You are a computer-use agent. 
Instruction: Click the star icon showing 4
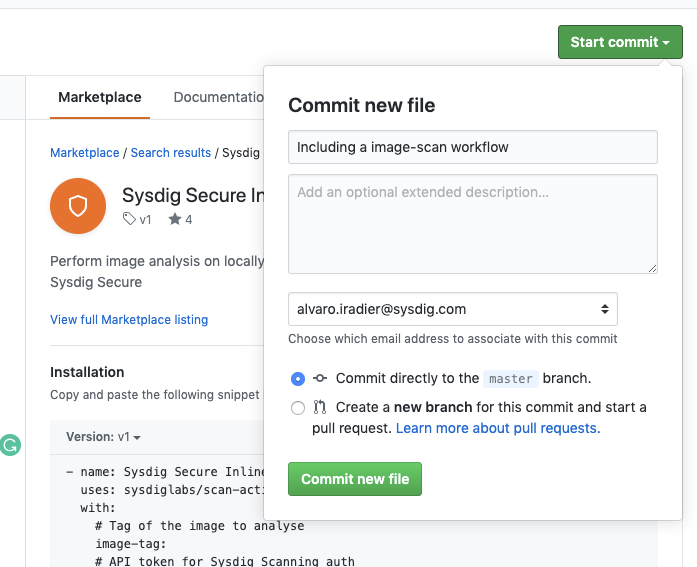[175, 219]
